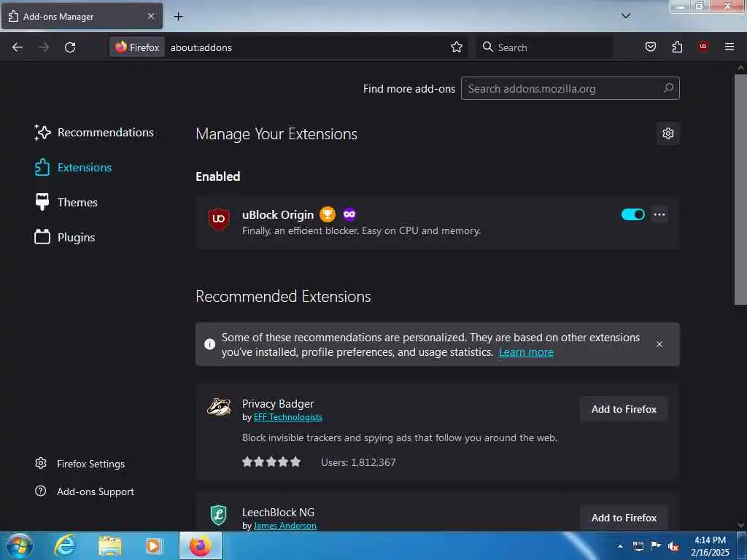The image size is (747, 560).
Task: Reload the current page
Action: (70, 47)
